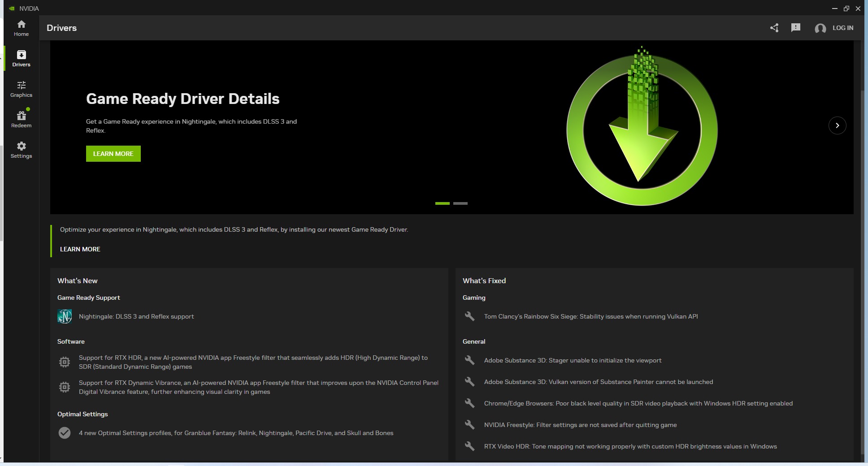Image resolution: width=868 pixels, height=466 pixels.
Task: Click wrench icon for Substance Painter Vulkan fix
Action: [x=469, y=382]
